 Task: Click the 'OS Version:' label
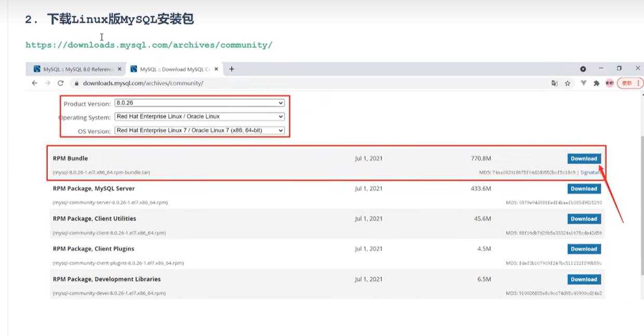(x=95, y=131)
